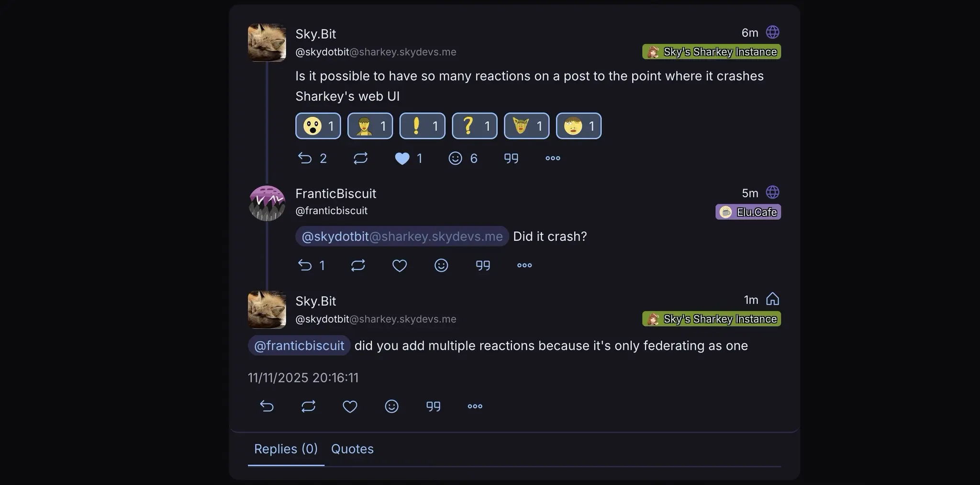Switch to the Quotes tab

tap(352, 449)
